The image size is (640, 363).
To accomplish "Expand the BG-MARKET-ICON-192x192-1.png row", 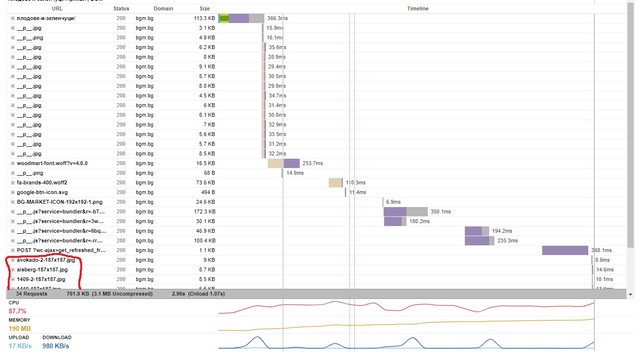I will 13,202.
